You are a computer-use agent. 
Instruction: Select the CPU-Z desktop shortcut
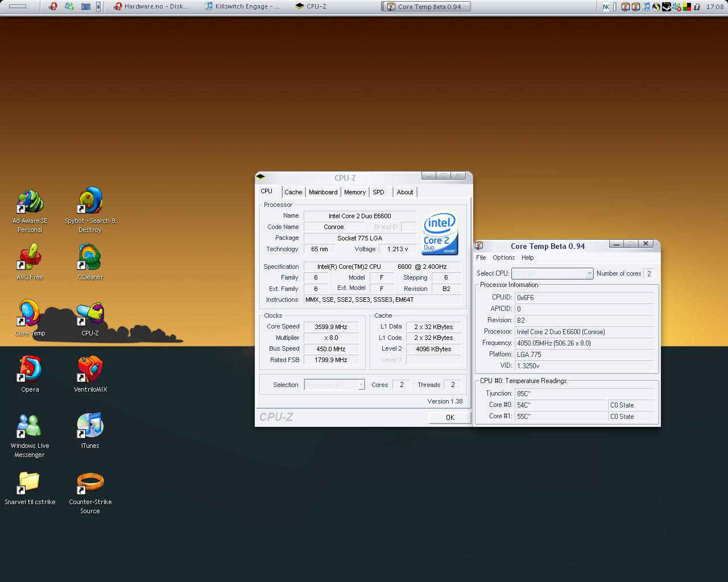point(90,319)
